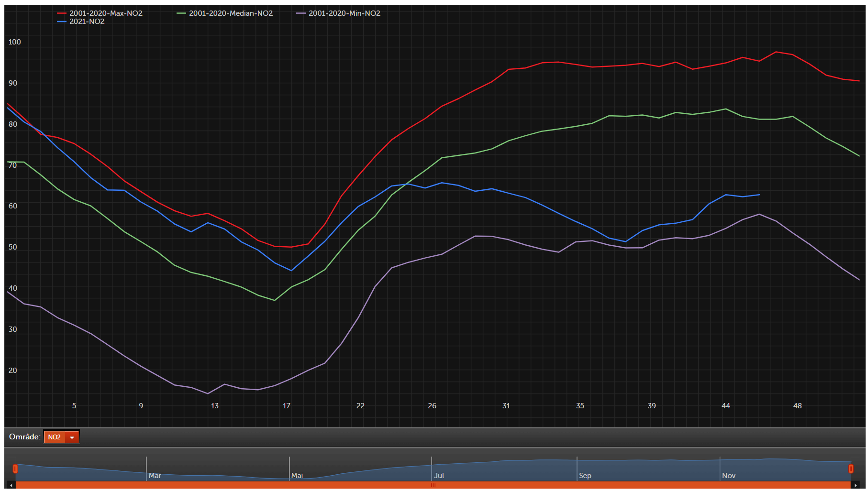Click the x-axis week label 35
Viewport: 868px width, 491px height.
click(580, 406)
